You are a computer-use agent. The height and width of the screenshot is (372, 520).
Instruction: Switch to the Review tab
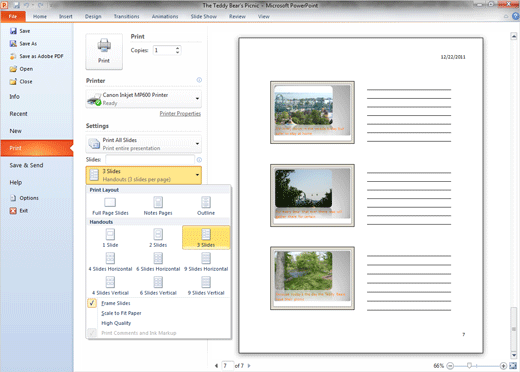click(237, 16)
